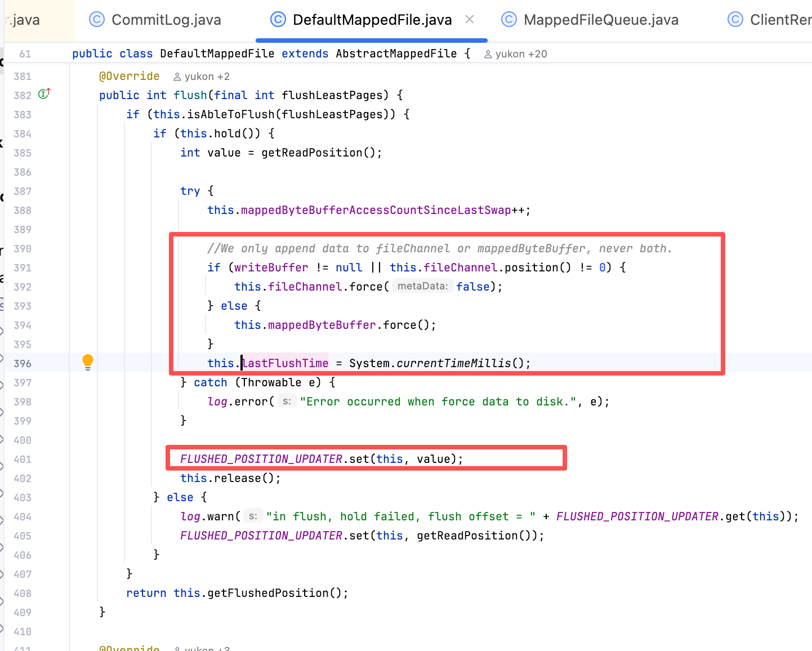Switch to the CommitLog.java tab
812x651 pixels.
155,20
